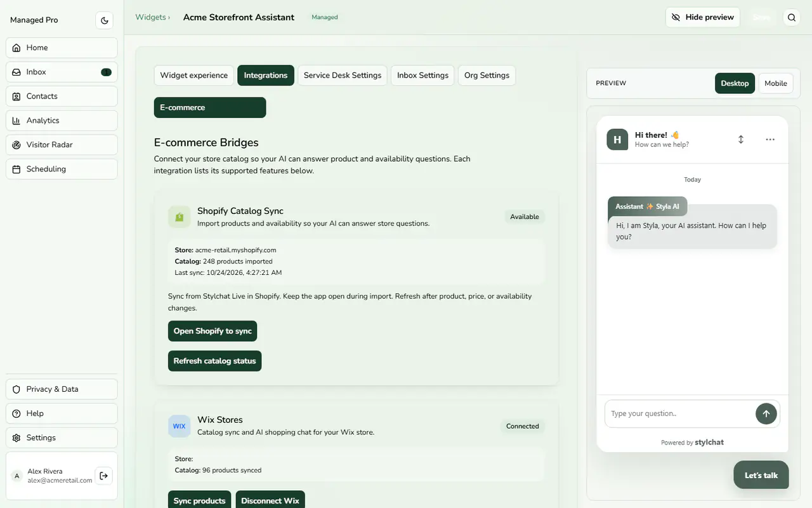Open Inbox in the sidebar
The height and width of the screenshot is (508, 812).
coord(62,72)
